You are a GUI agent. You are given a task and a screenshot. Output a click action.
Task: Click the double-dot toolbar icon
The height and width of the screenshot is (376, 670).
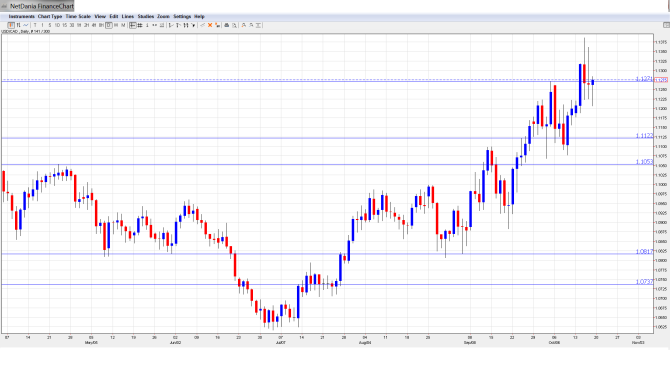tap(154, 26)
